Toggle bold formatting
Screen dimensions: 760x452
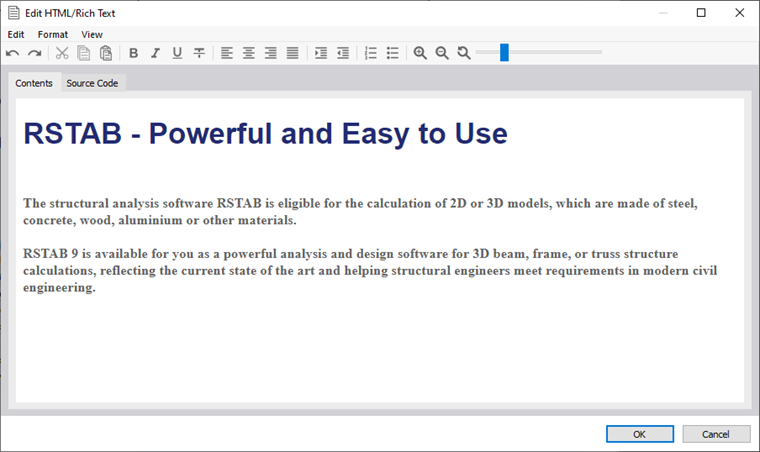(x=134, y=53)
